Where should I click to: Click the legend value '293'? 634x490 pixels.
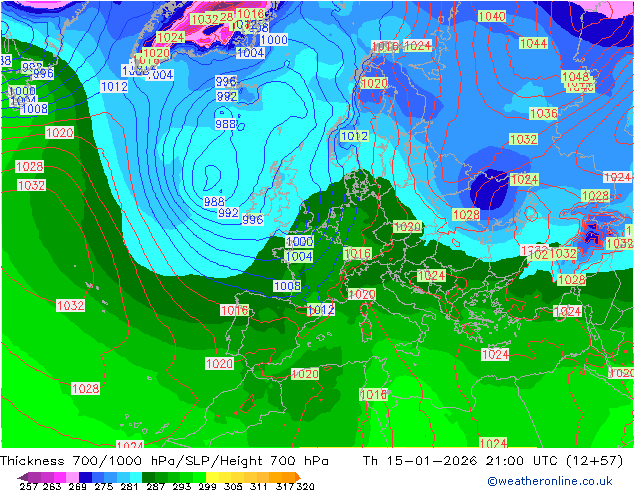[181, 486]
